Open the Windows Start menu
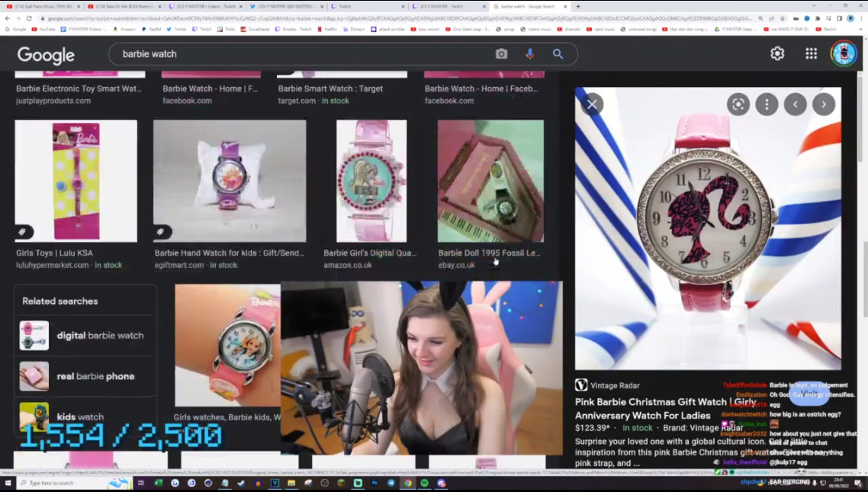Image resolution: width=868 pixels, height=492 pixels. tap(8, 483)
